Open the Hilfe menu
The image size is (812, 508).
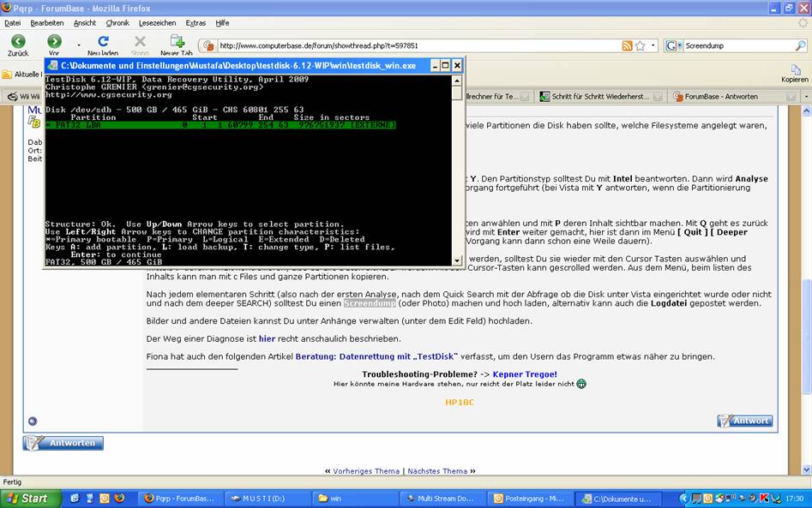point(223,23)
